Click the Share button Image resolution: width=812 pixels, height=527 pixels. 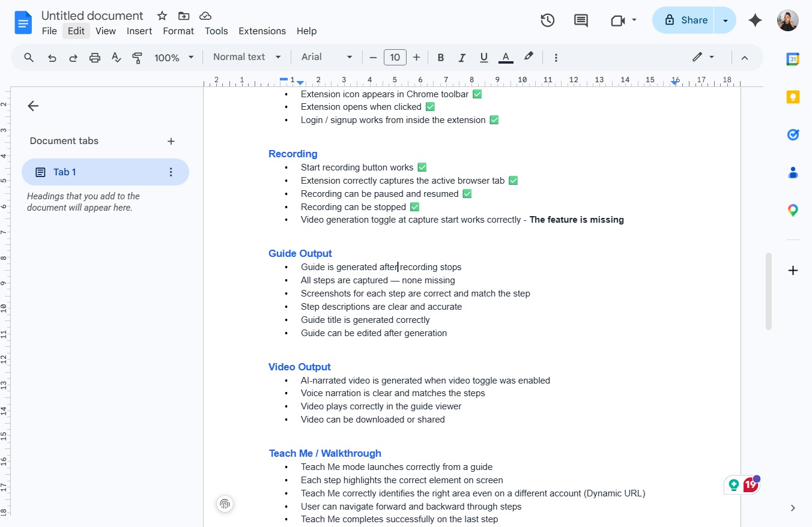pos(683,20)
